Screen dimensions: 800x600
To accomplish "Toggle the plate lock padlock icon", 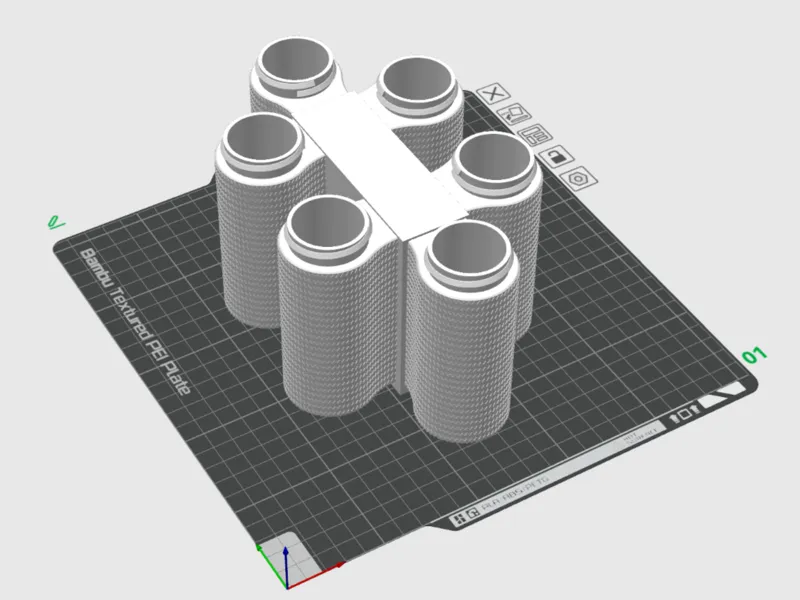I will (556, 156).
